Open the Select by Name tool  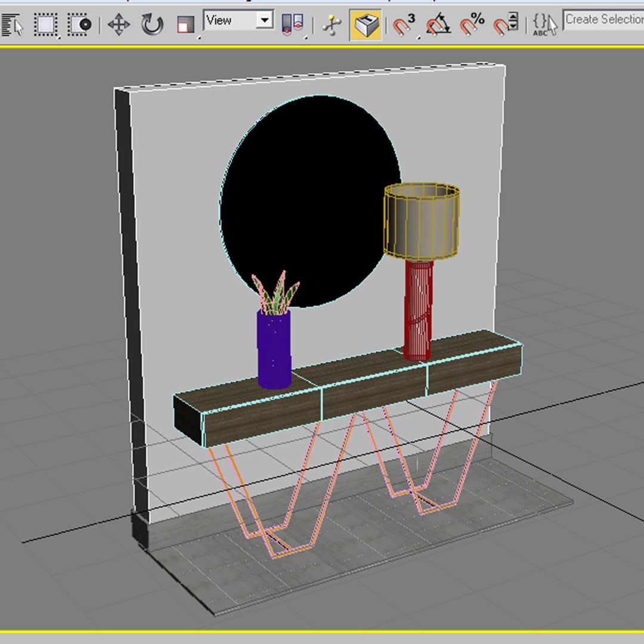pos(11,24)
